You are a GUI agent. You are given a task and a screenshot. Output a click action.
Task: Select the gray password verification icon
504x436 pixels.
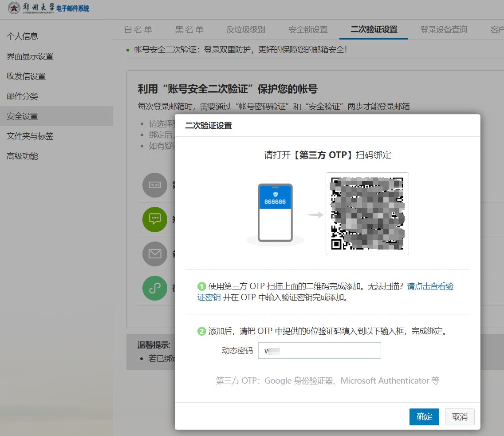tap(154, 185)
